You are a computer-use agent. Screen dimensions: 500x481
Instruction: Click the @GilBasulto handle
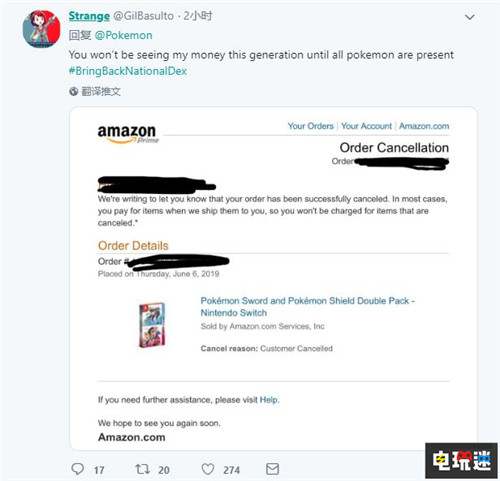click(144, 16)
